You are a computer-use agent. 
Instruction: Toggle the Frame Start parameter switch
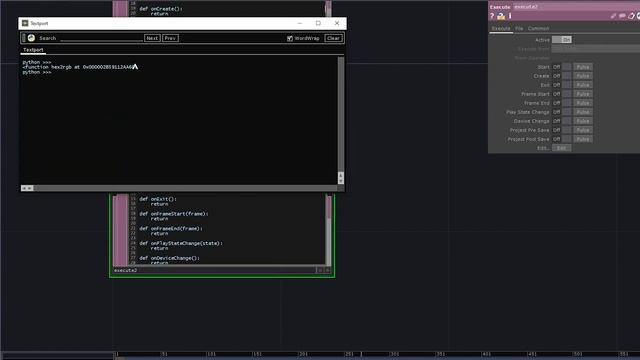pos(562,94)
